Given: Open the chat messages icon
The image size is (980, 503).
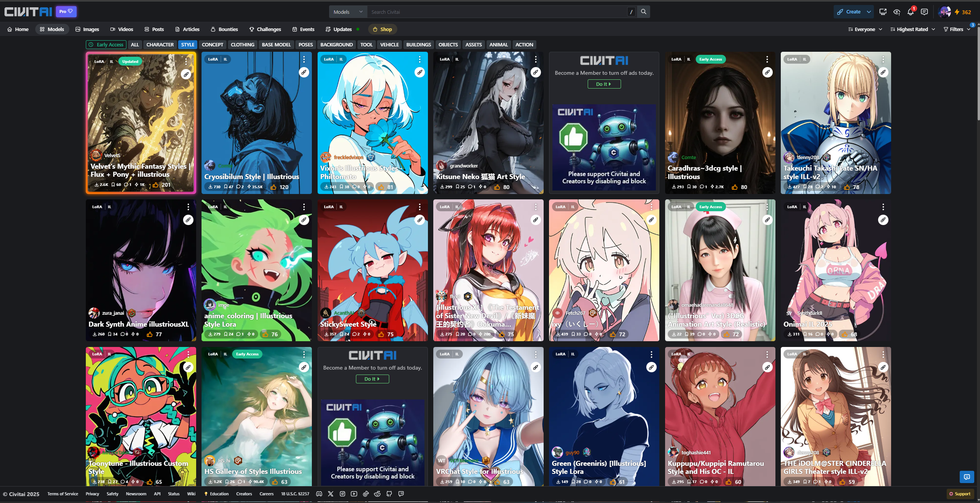Looking at the screenshot, I should point(924,12).
